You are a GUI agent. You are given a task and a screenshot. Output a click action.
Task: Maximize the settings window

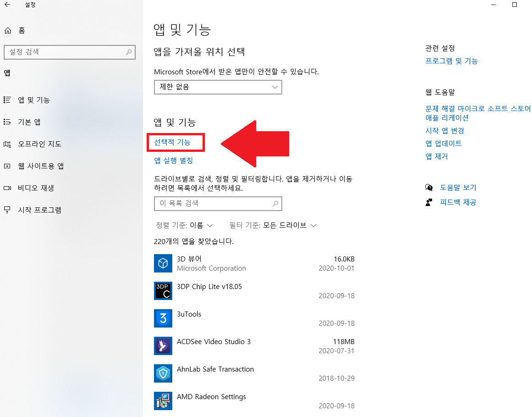click(514, 5)
